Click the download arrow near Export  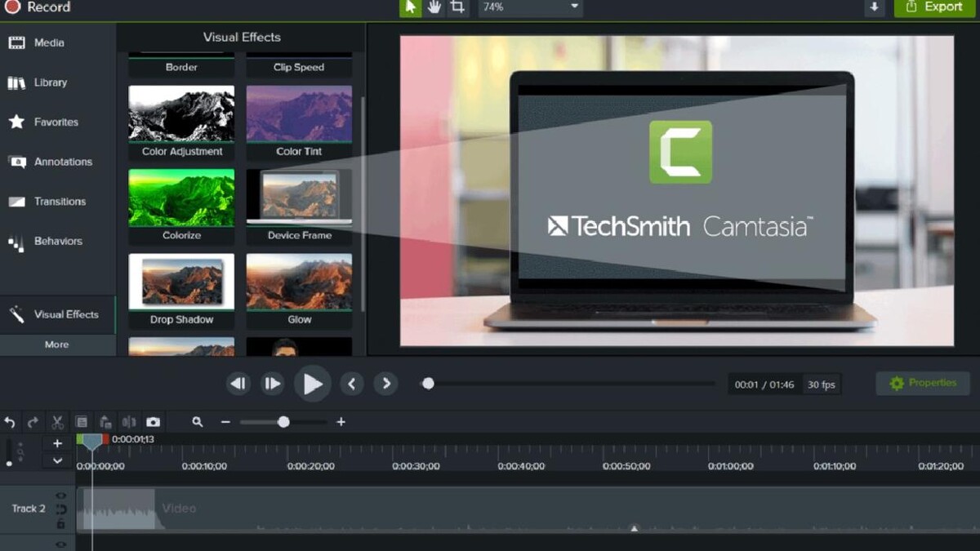pos(874,7)
